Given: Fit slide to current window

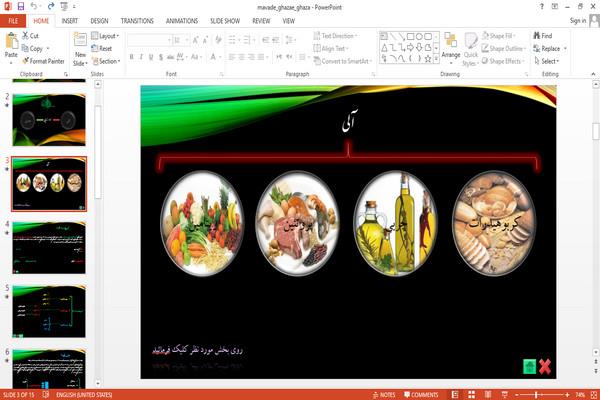Looking at the screenshot, I should click(594, 395).
